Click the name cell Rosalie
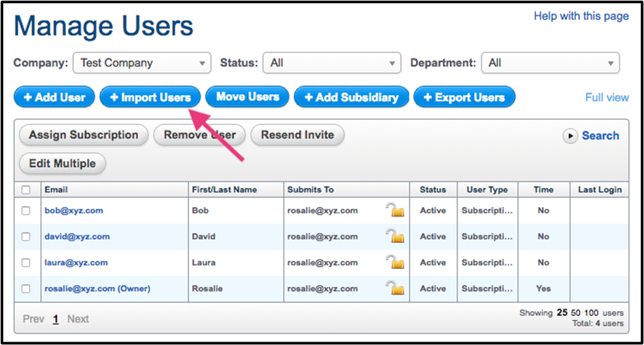Screen dimensions: 644x345 [x=207, y=289]
